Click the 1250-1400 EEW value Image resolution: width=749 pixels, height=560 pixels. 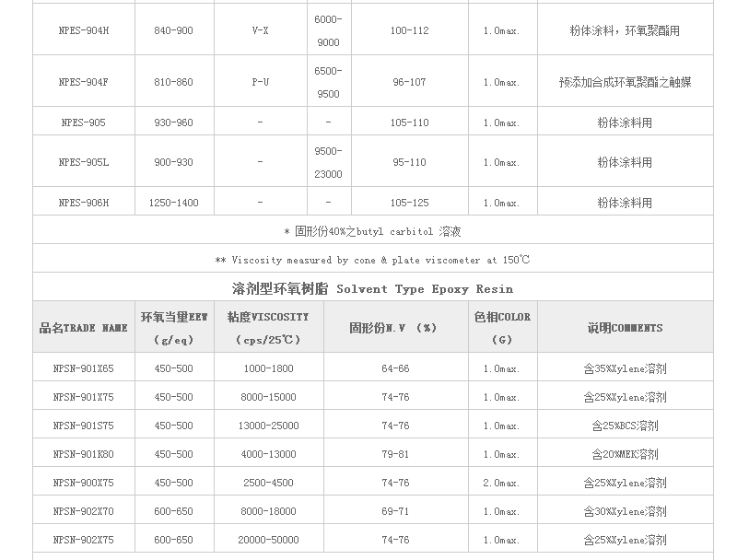point(174,203)
